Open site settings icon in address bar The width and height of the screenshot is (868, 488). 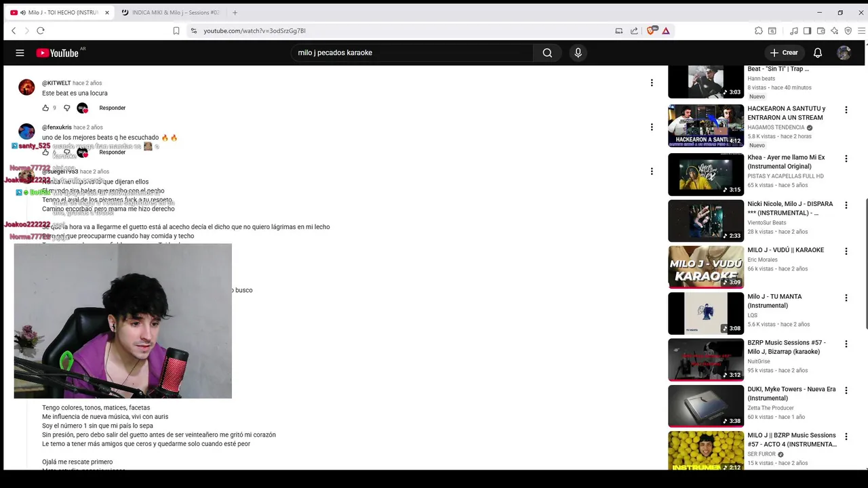(x=194, y=30)
